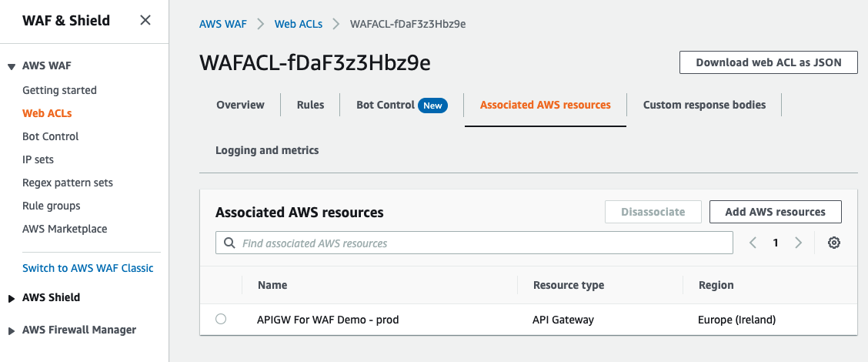The image size is (868, 362).
Task: Select APIGW For WAF Demo radio button
Action: [221, 319]
